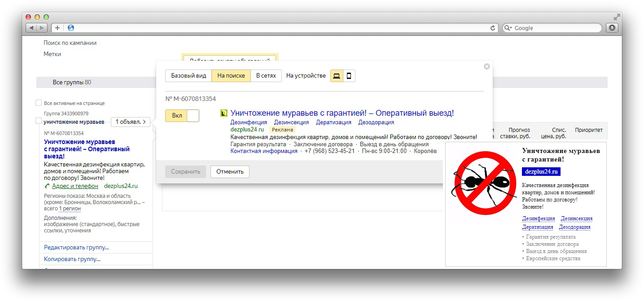The height and width of the screenshot is (301, 644).
Task: Click the Google search field
Action: pos(556,28)
